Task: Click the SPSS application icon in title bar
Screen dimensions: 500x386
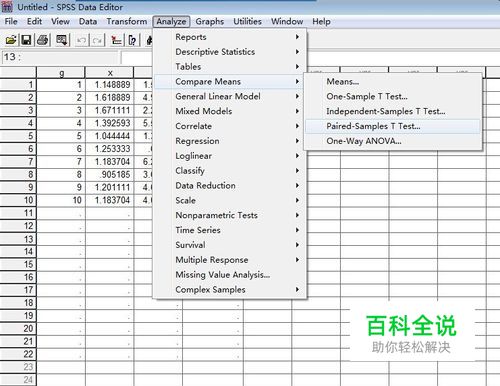Action: [x=7, y=7]
